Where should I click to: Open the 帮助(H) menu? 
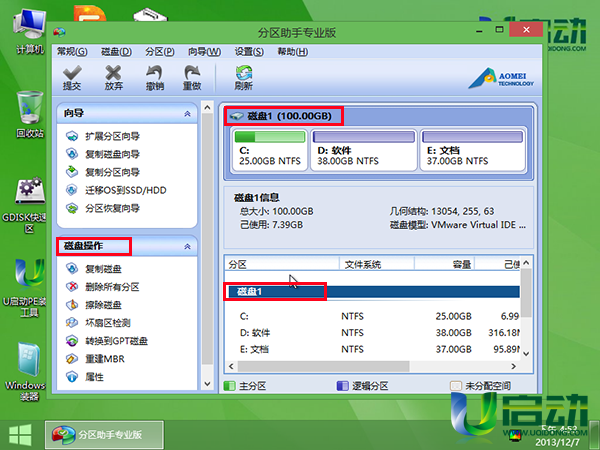coord(293,52)
